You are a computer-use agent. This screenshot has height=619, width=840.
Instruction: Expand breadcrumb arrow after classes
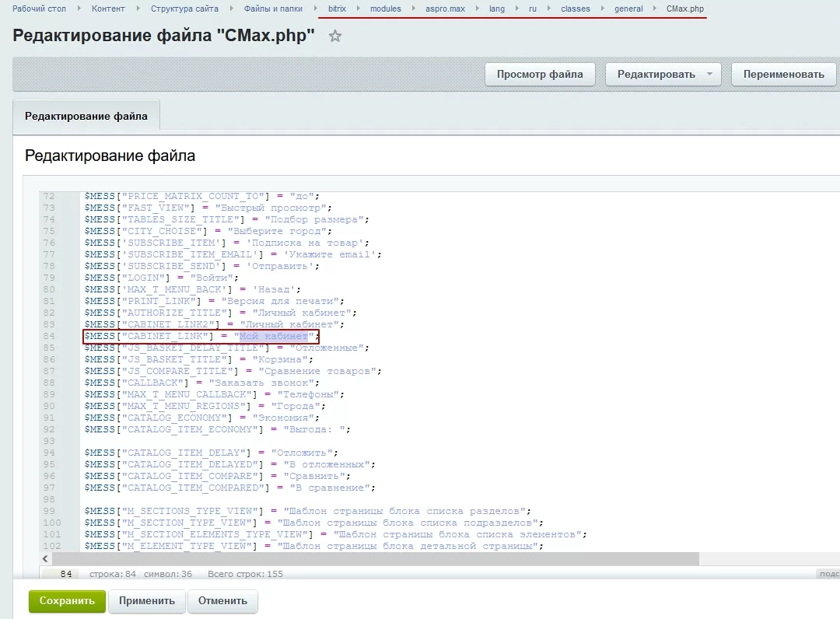[603, 9]
